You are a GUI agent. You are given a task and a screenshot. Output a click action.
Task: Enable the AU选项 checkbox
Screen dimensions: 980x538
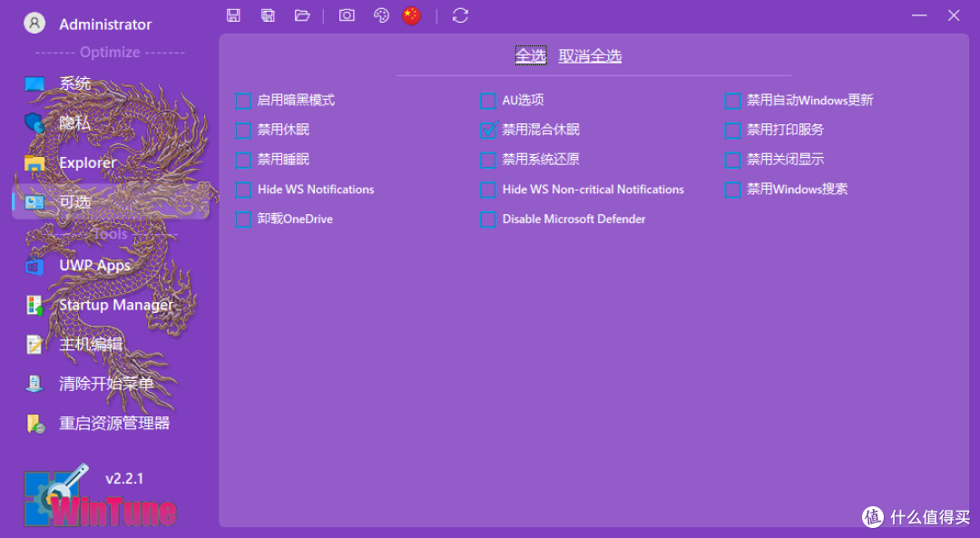pyautogui.click(x=488, y=101)
